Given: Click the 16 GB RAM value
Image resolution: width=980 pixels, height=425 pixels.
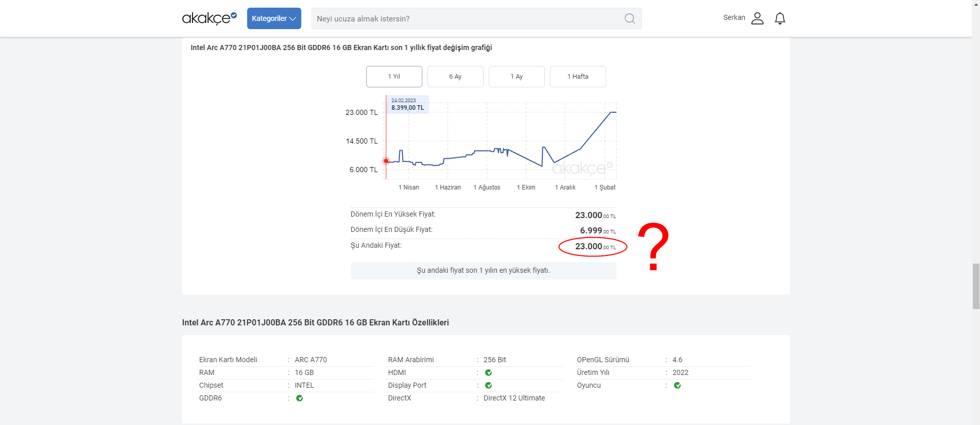Looking at the screenshot, I should point(304,372).
